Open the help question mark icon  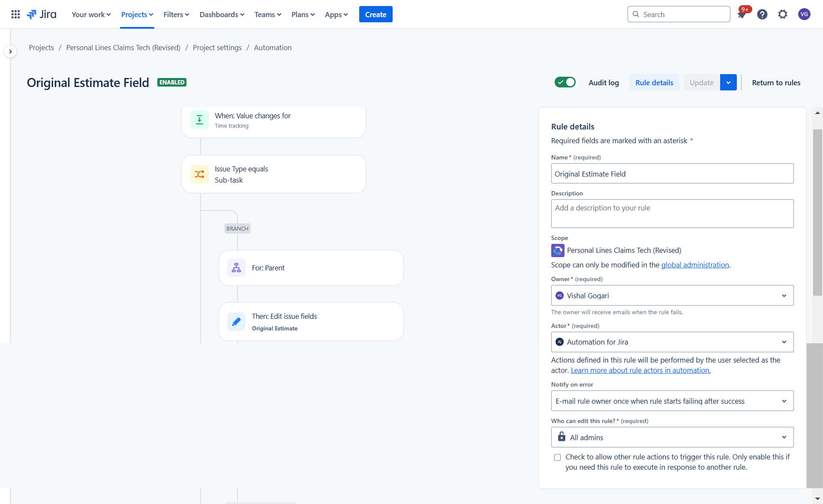click(762, 15)
